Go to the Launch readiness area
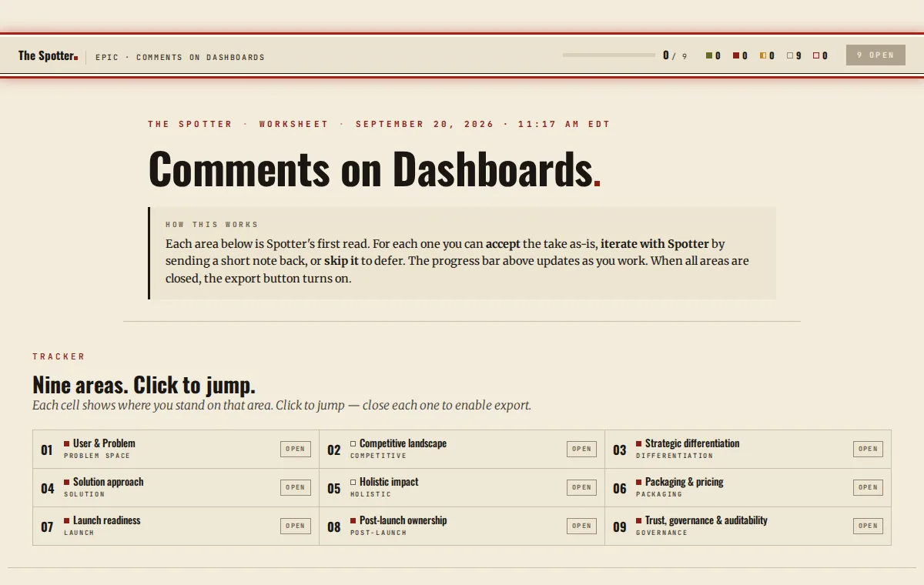 176,526
